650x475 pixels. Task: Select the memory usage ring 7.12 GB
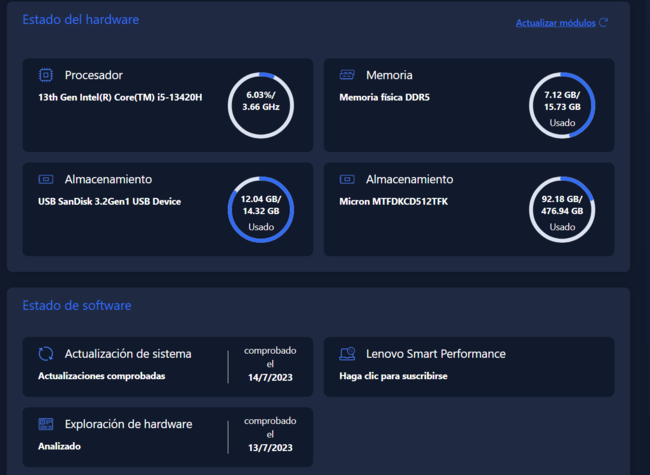(562, 105)
